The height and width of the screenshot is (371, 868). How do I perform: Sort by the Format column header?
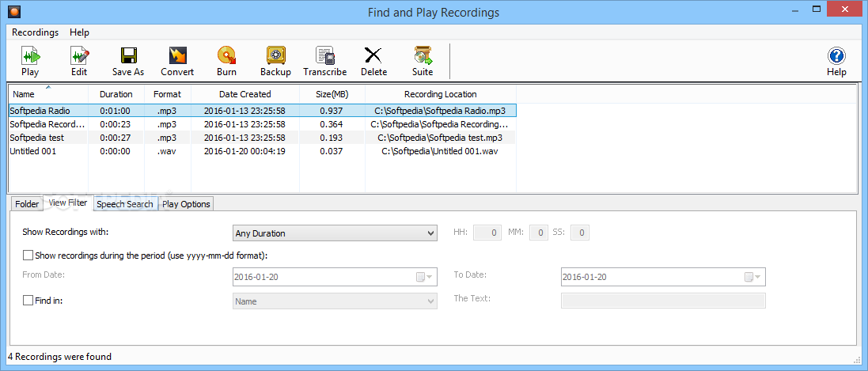(167, 94)
